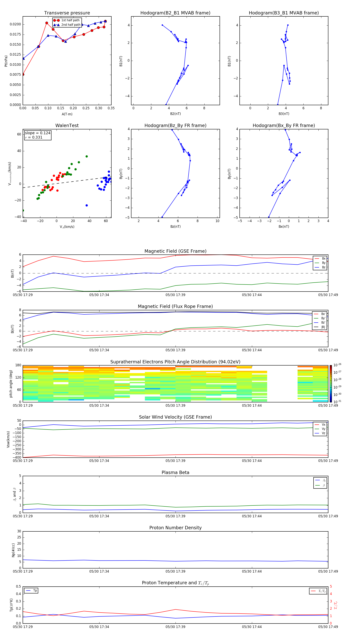This screenshot has height=644, width=351.
Task: Click the 'WalenTest' plot title
Action: pyautogui.click(x=67, y=125)
